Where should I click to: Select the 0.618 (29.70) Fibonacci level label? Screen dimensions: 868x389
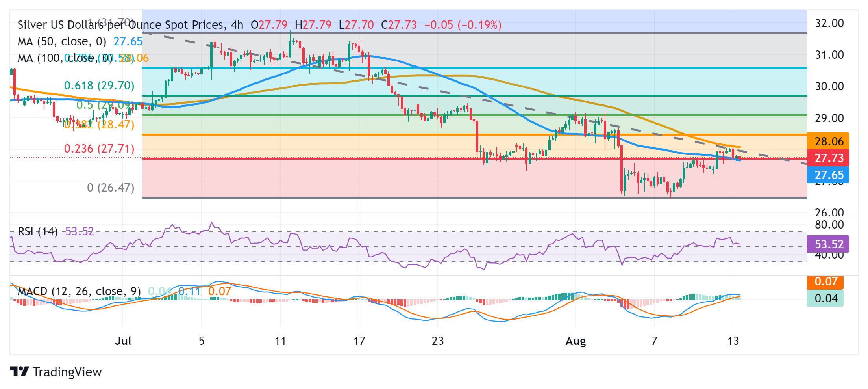pos(99,86)
